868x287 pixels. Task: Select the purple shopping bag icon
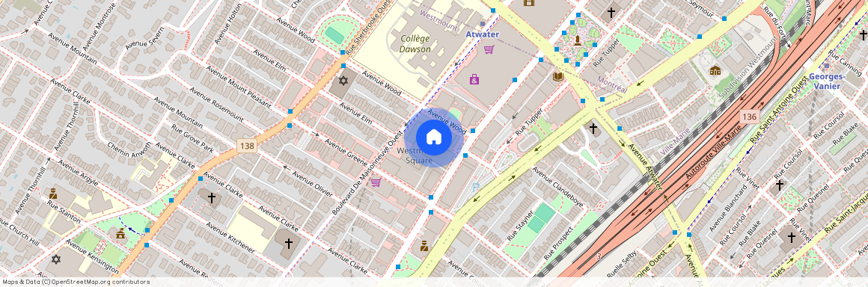(474, 79)
